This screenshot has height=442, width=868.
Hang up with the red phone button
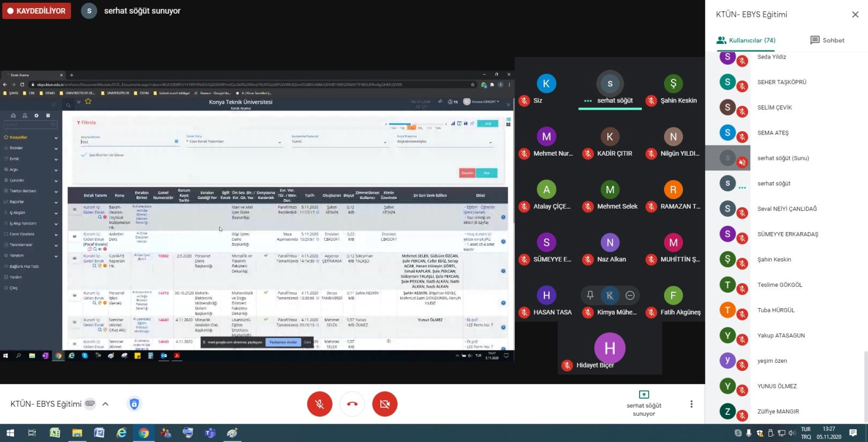[x=352, y=404]
